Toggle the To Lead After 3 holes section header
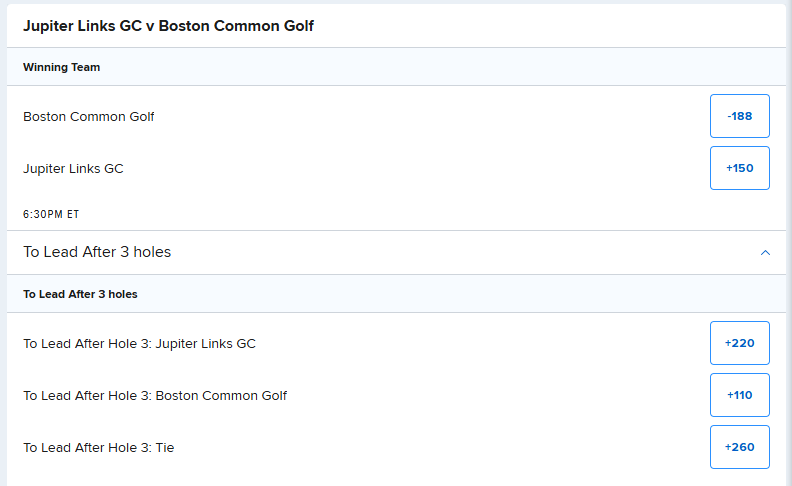 pos(397,253)
